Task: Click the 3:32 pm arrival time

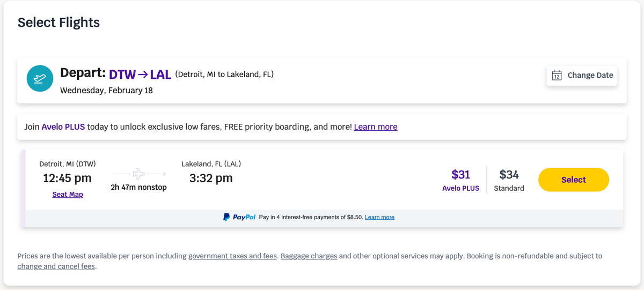Action: (211, 178)
